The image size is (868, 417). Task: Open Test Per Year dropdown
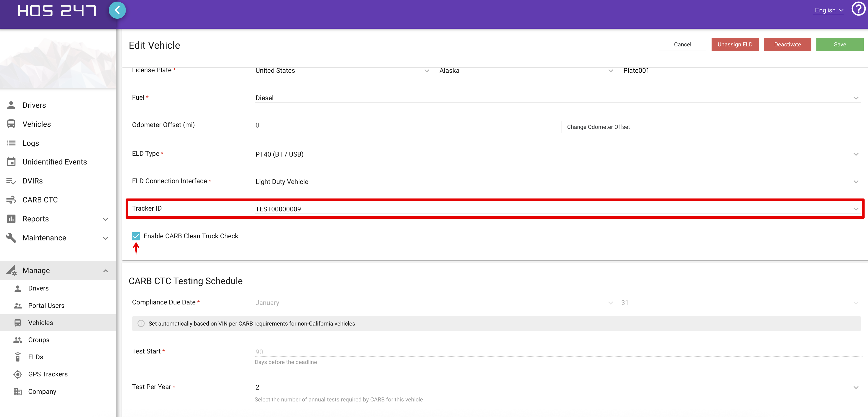[558, 387]
